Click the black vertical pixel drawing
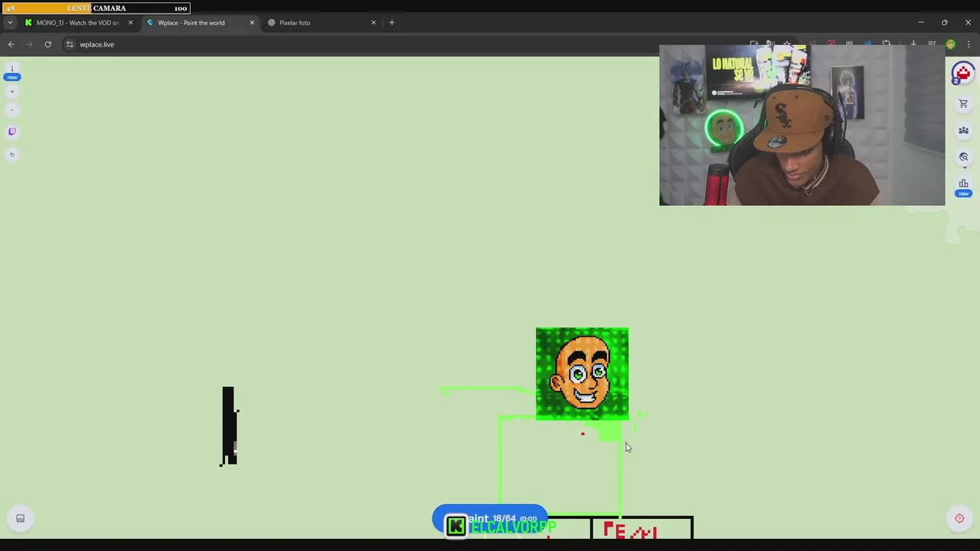Viewport: 980px width, 551px height. [x=229, y=425]
